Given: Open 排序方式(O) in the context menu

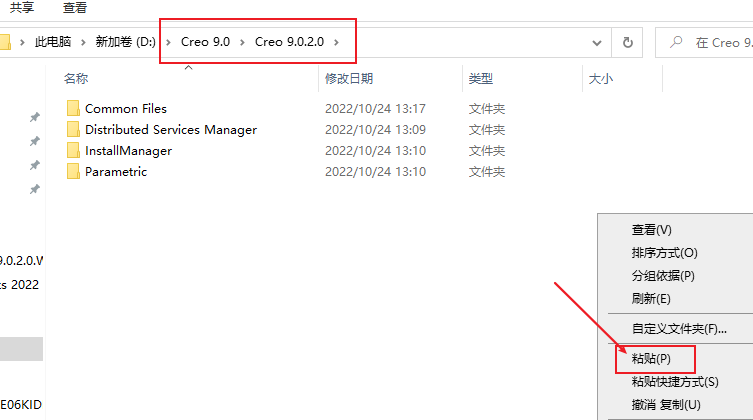Looking at the screenshot, I should 665,253.
